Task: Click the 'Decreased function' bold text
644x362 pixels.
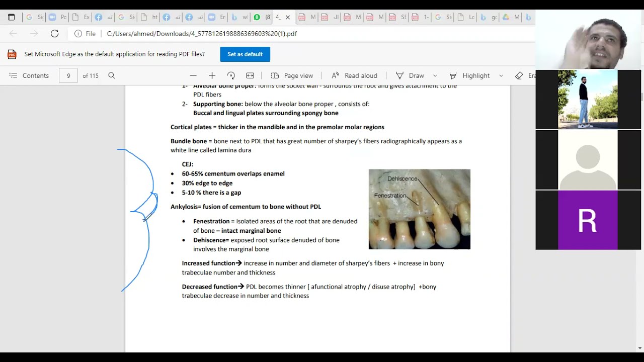Action: (209, 287)
